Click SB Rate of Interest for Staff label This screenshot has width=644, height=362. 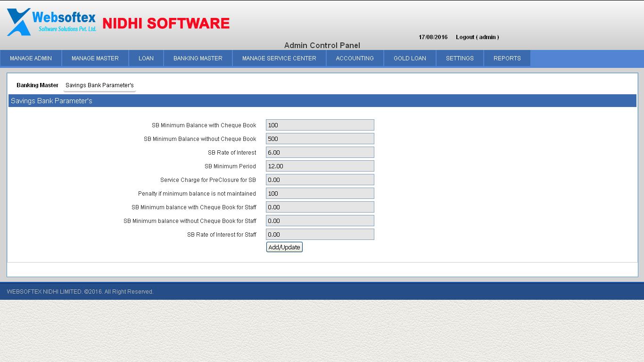point(222,235)
